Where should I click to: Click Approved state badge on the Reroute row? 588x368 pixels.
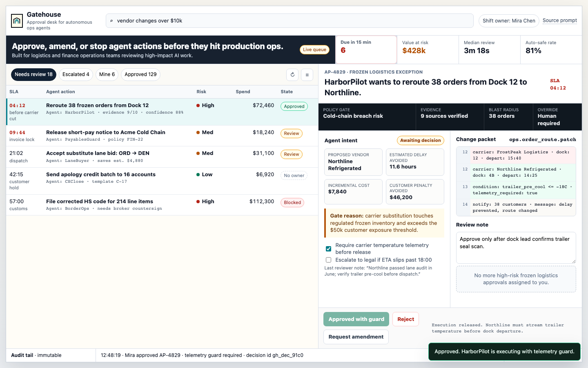[x=294, y=106]
